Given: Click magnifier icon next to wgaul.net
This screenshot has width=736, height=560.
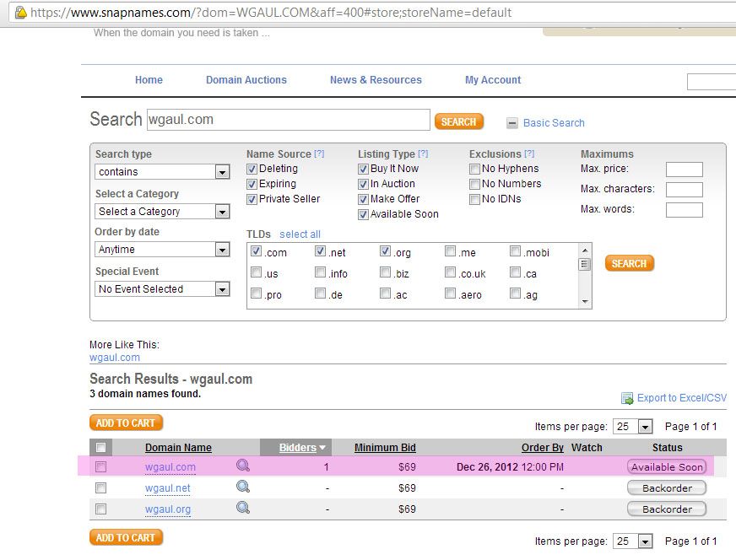Looking at the screenshot, I should pos(243,487).
